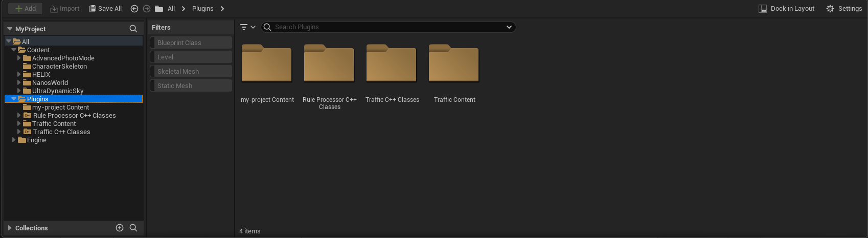Screen dimensions: 868x238
Task: Open the search bar history dropdown arrow
Action: (x=509, y=27)
